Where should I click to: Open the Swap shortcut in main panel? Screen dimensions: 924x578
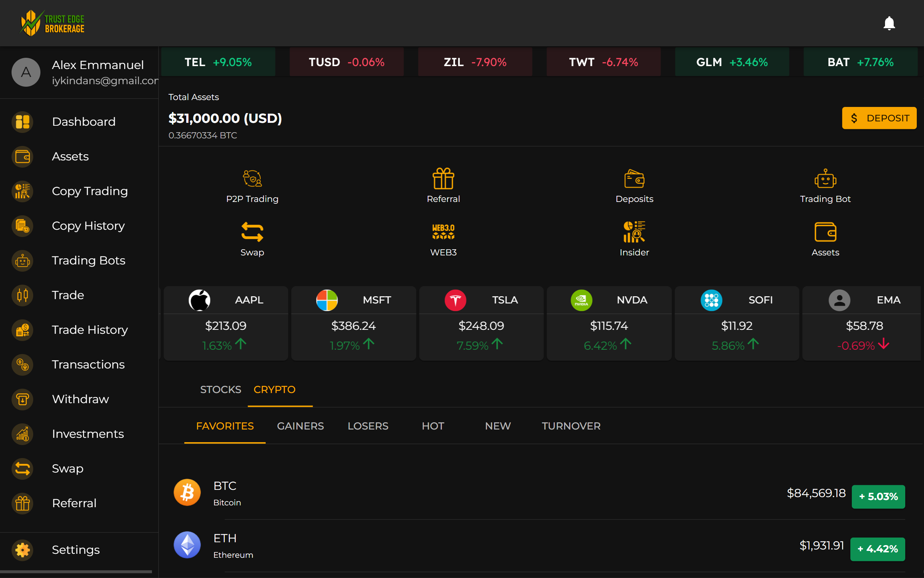(252, 232)
